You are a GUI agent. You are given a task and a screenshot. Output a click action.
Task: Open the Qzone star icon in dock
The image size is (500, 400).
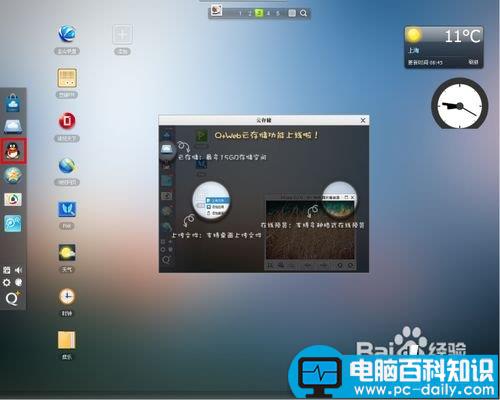[x=13, y=176]
